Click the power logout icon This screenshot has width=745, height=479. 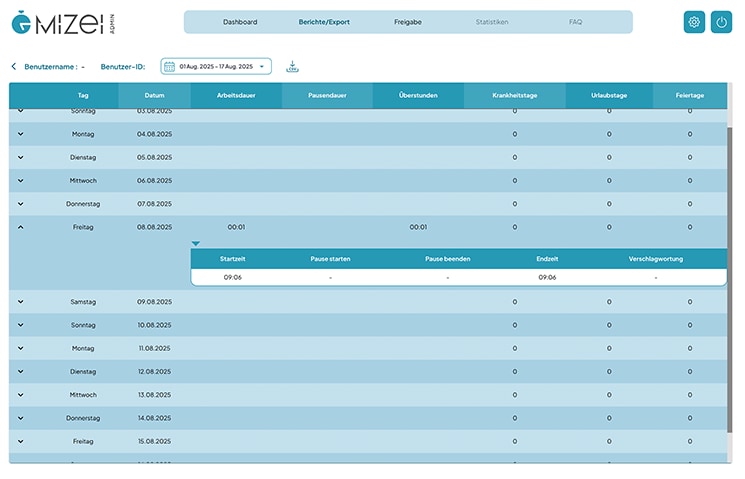721,22
